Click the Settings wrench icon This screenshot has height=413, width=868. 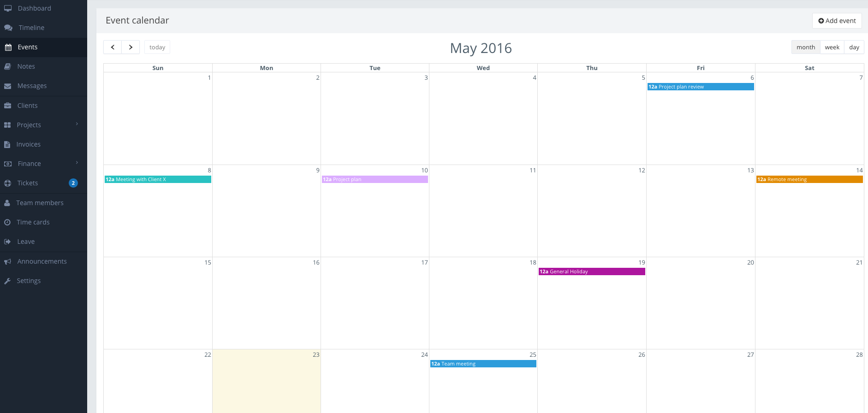(x=7, y=281)
